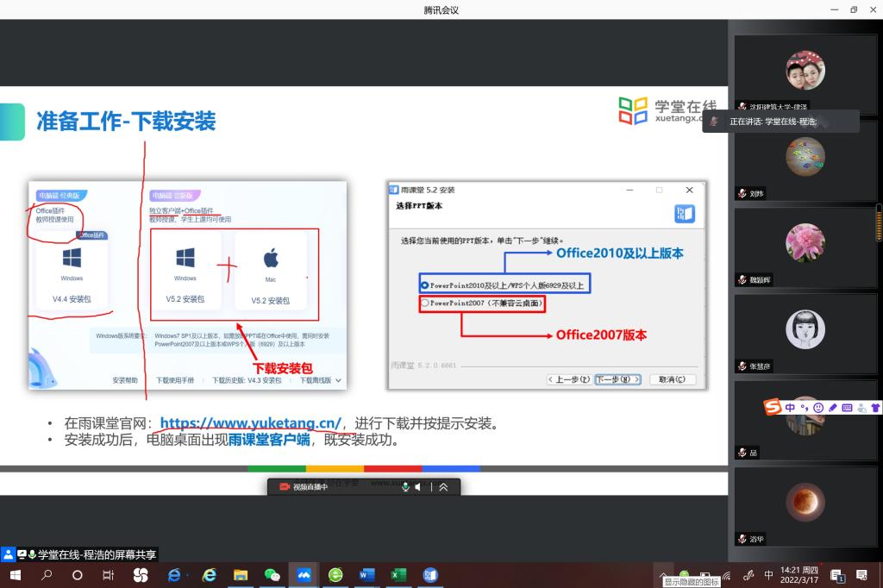Select PowerPoint2007 radio option
Screen dimensions: 883x588
point(424,303)
